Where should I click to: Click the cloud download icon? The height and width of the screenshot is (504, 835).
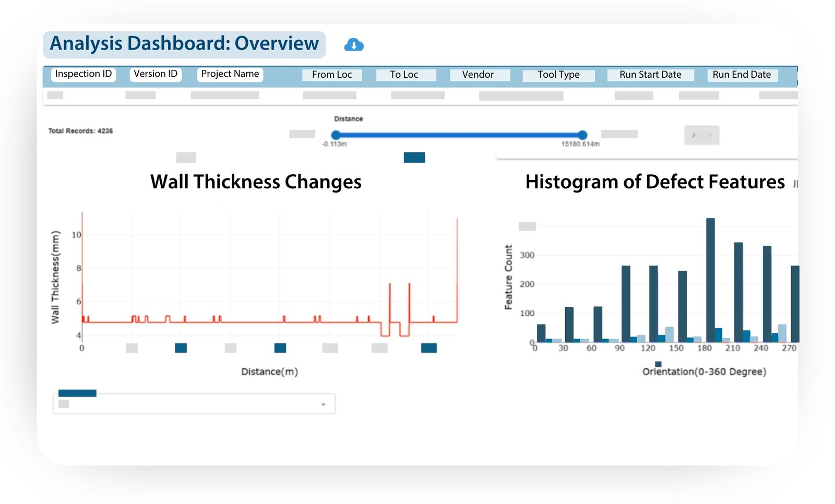(x=354, y=45)
